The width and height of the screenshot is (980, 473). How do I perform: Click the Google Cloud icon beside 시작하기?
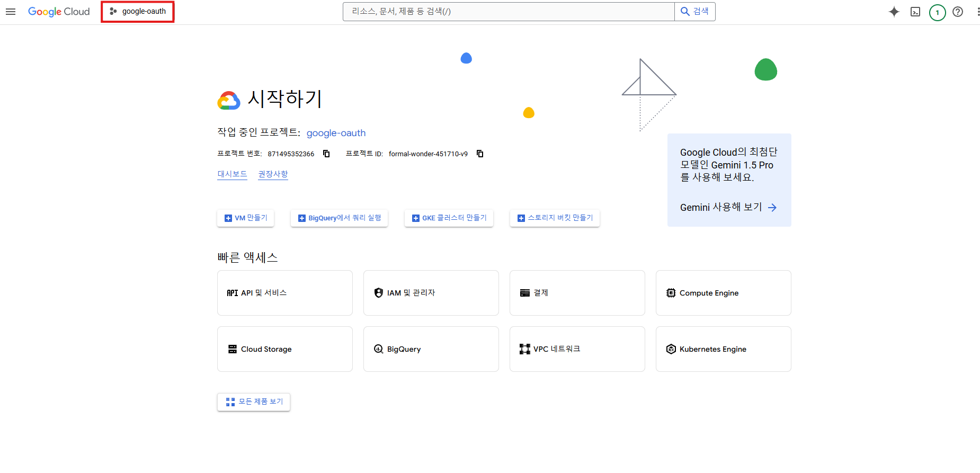coord(229,100)
